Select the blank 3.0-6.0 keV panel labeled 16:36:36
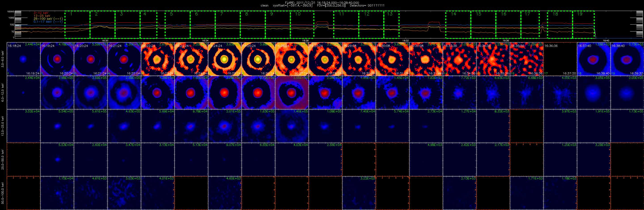Image resolution: width=644 pixels, height=210 pixels. [560, 59]
